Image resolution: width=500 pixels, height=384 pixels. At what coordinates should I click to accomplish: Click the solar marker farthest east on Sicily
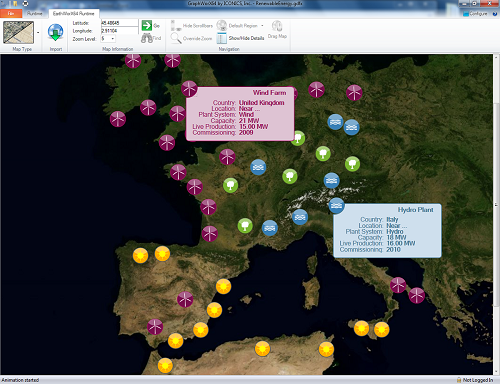pos(381,330)
